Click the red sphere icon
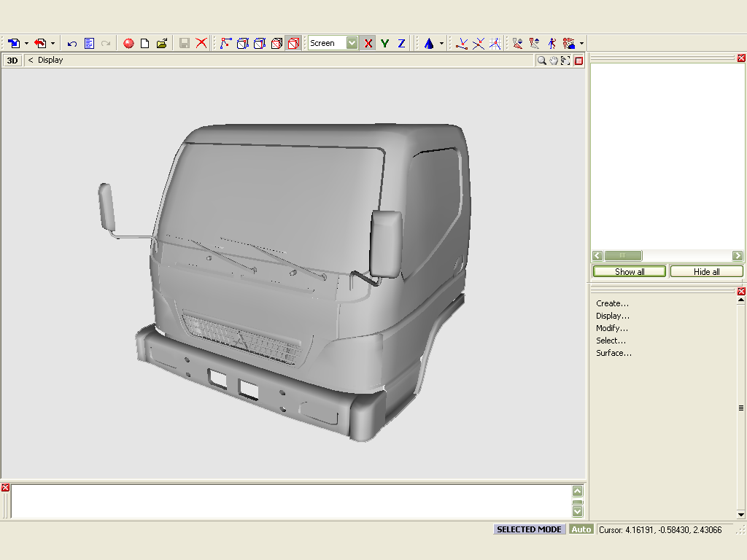 [128, 44]
